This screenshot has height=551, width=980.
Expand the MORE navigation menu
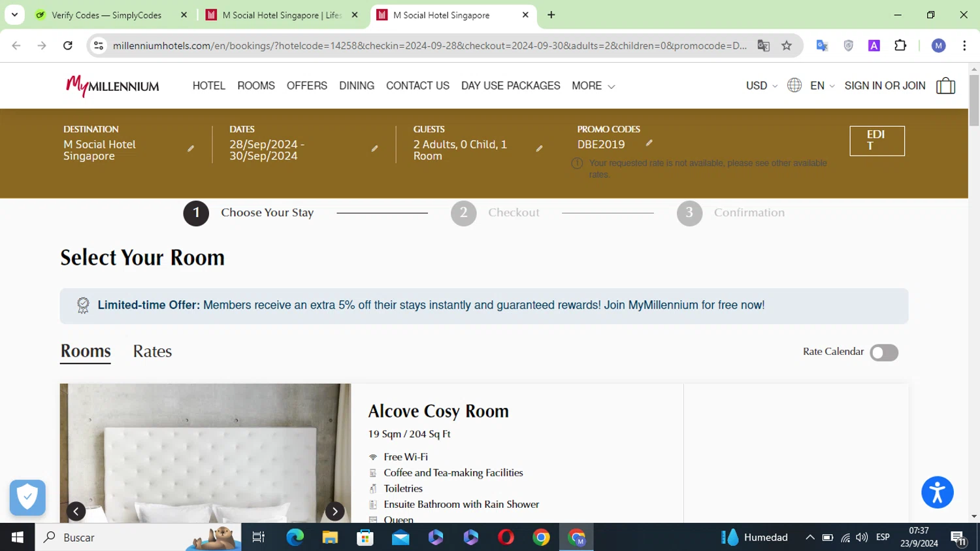tap(593, 86)
